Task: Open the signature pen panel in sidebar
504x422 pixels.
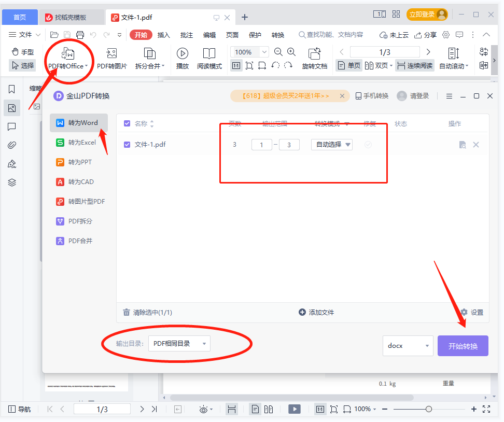Action: click(x=12, y=164)
